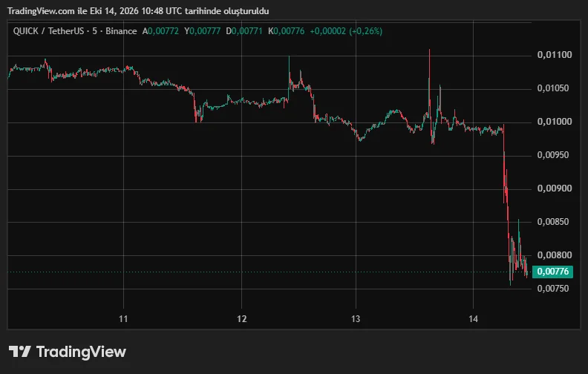Click the 0,00950 price axis label

click(553, 155)
